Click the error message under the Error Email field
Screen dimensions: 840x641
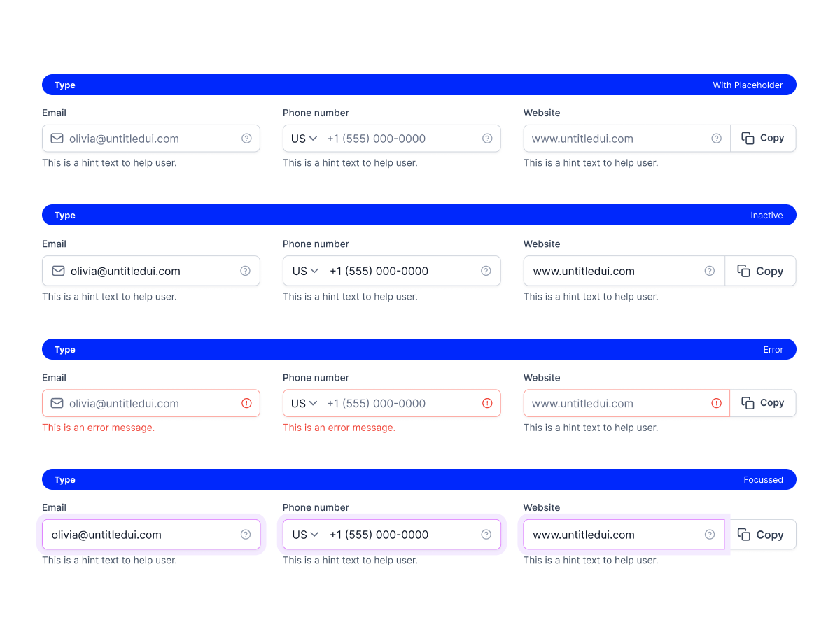99,428
